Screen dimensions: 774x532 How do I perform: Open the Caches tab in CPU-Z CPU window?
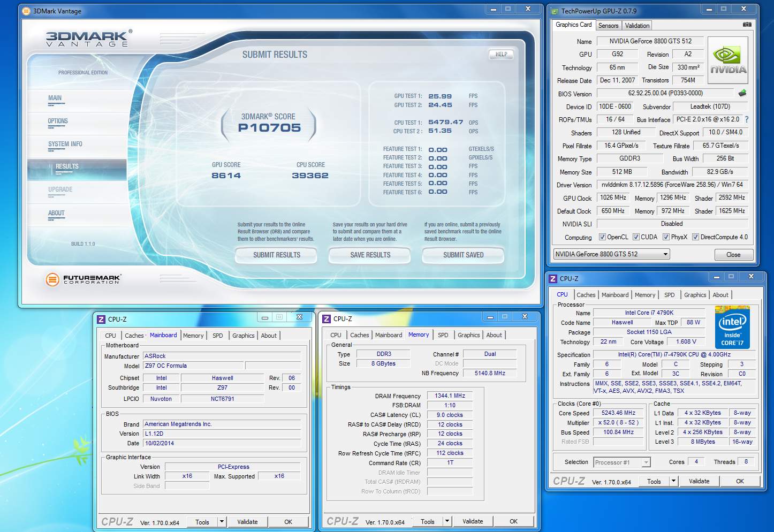click(x=586, y=295)
